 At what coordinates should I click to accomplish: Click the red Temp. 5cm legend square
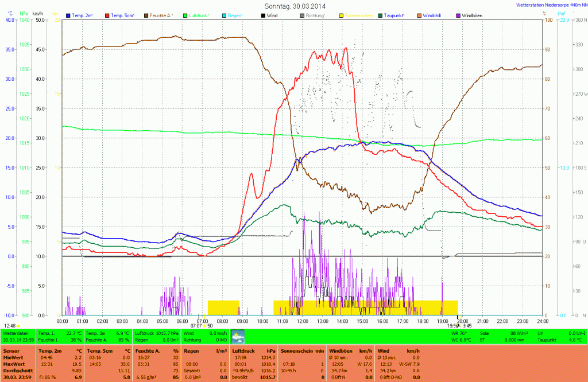[x=107, y=15]
